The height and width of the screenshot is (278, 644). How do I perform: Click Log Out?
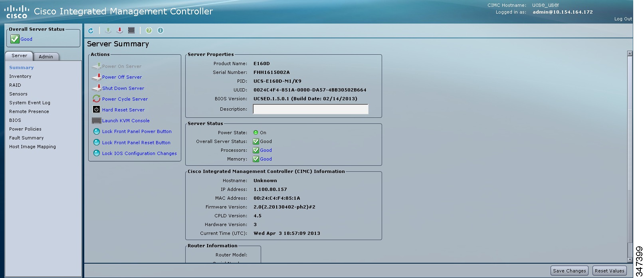[623, 19]
